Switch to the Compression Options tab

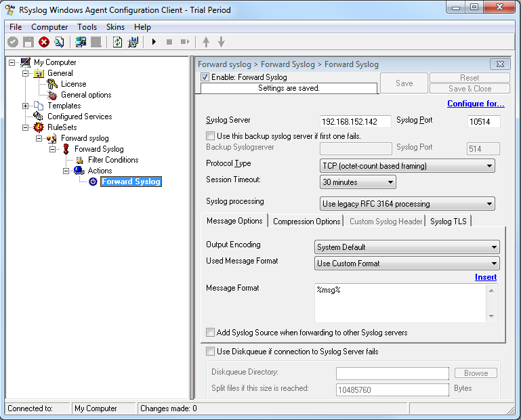306,222
